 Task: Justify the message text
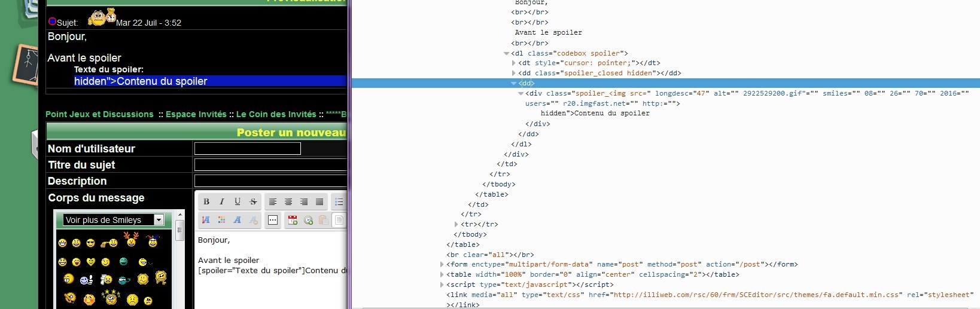tap(319, 201)
